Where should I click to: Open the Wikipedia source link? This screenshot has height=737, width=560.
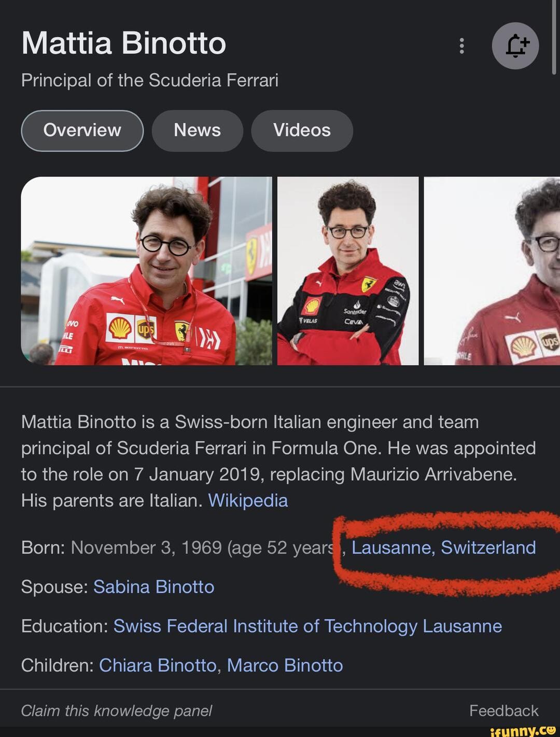(x=247, y=500)
